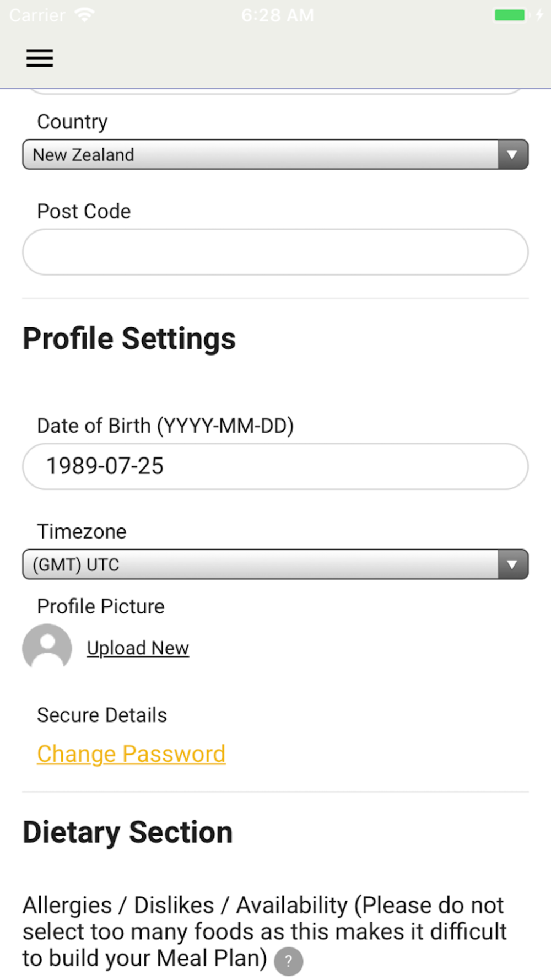Image resolution: width=551 pixels, height=980 pixels.
Task: Tap the Profile Settings heading
Action: [x=129, y=338]
